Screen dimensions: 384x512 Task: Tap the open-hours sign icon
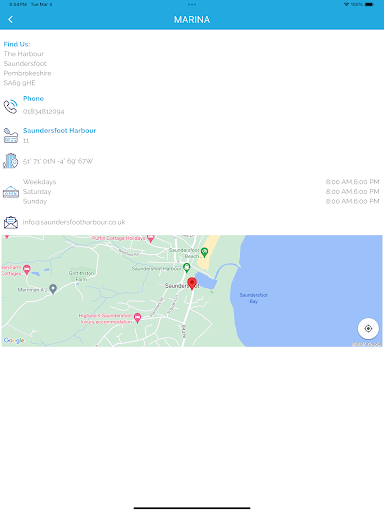click(x=11, y=192)
